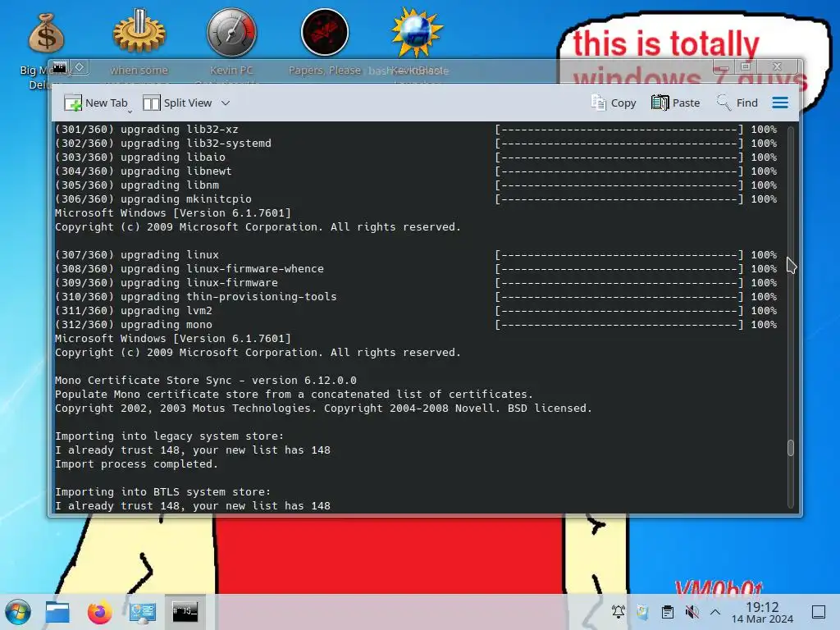Click the '(312/360) upgrading mono' line
This screenshot has width=840, height=630.
click(416, 325)
